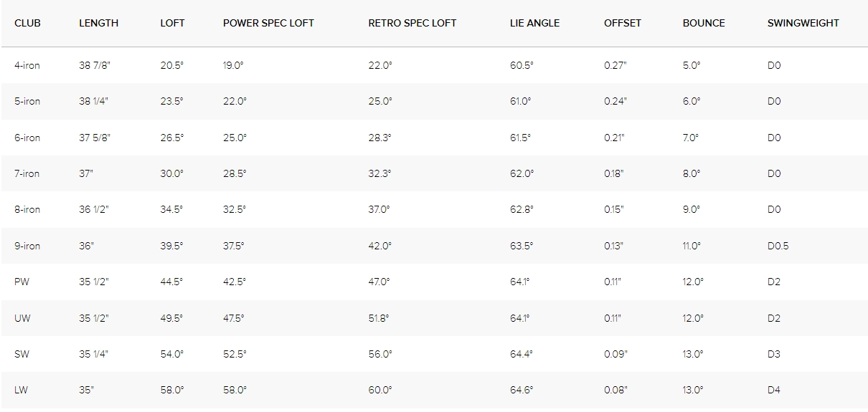868x412 pixels.
Task: Select the SW row label
Action: pyautogui.click(x=22, y=354)
